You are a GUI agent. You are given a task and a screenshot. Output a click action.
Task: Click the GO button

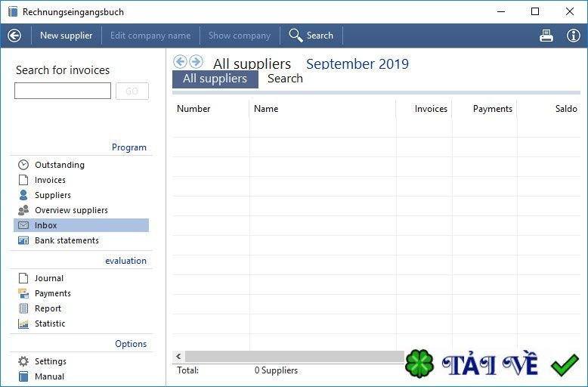click(x=132, y=91)
